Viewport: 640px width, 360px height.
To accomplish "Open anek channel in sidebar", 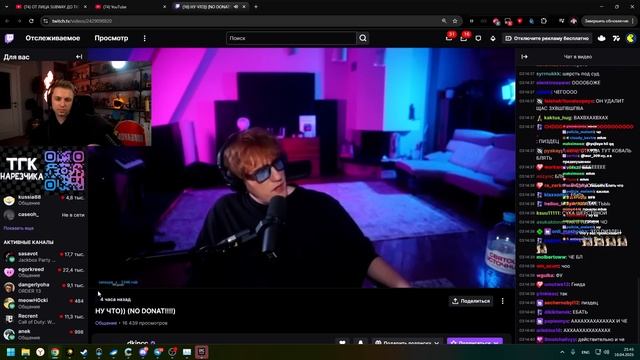I will tap(44, 334).
